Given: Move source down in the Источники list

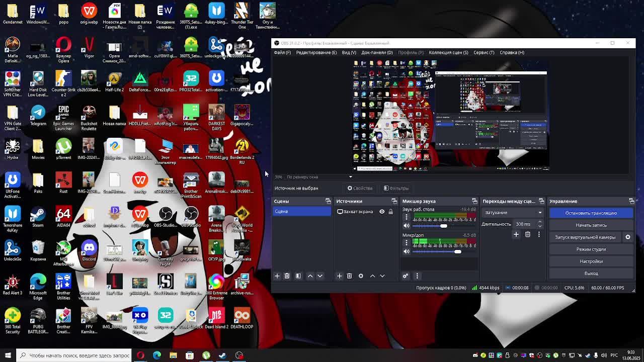Looking at the screenshot, I should coord(382,276).
